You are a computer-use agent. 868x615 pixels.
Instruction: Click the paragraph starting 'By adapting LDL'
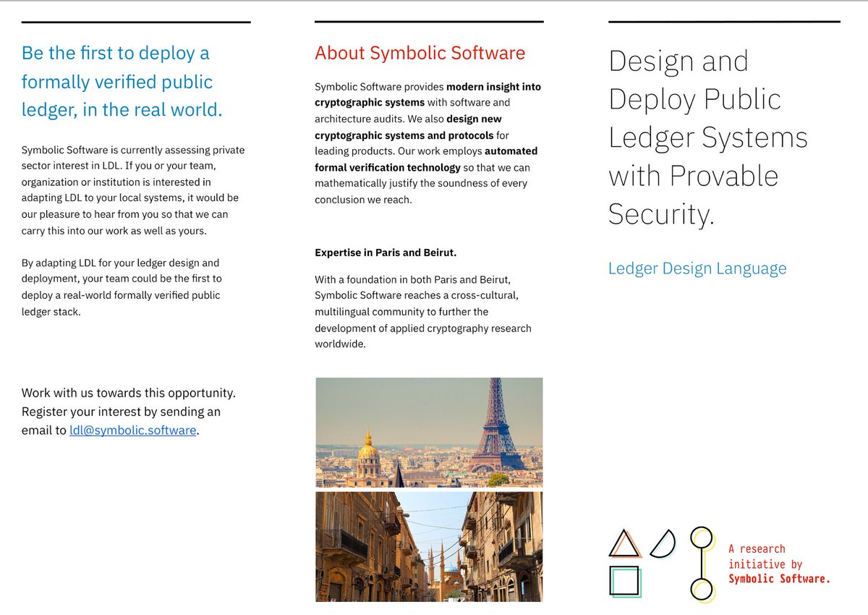pos(122,287)
